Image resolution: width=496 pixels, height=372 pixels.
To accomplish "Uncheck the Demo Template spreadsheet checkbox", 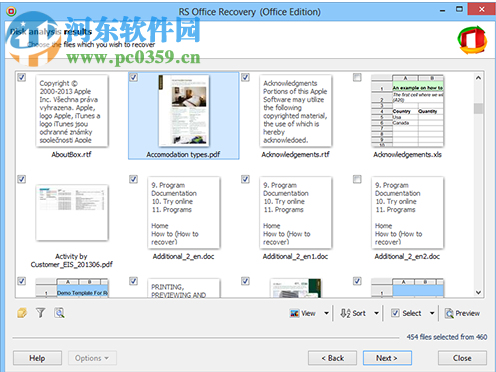I will pos(22,281).
